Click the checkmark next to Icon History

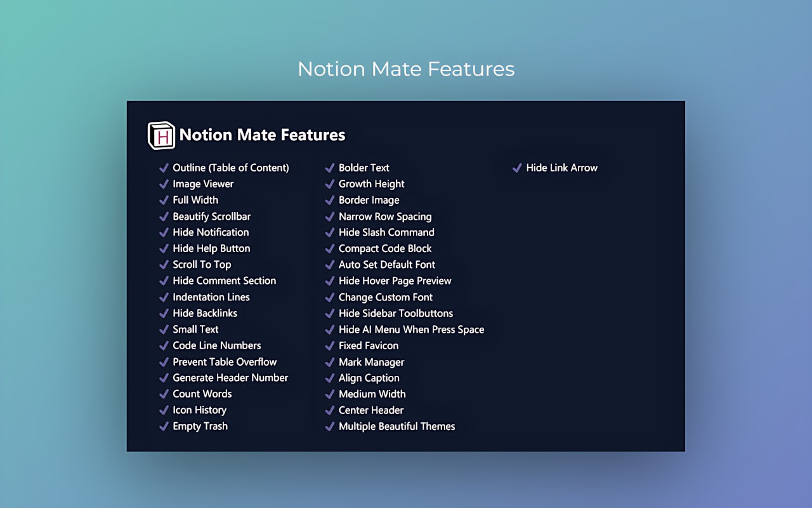click(x=164, y=410)
